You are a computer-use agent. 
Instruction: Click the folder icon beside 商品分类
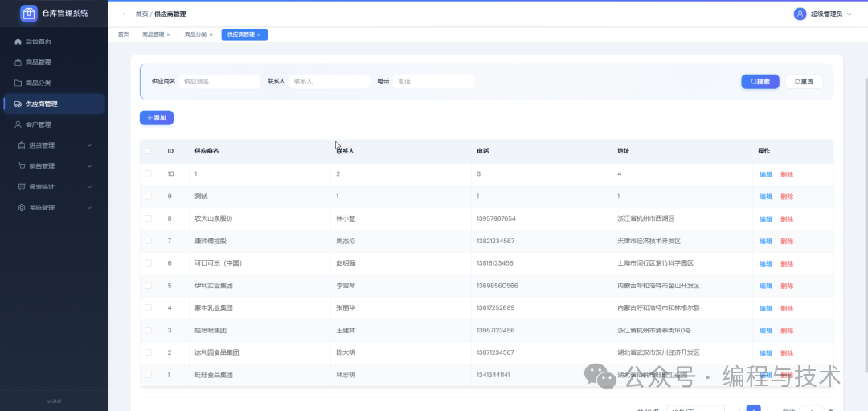[18, 83]
